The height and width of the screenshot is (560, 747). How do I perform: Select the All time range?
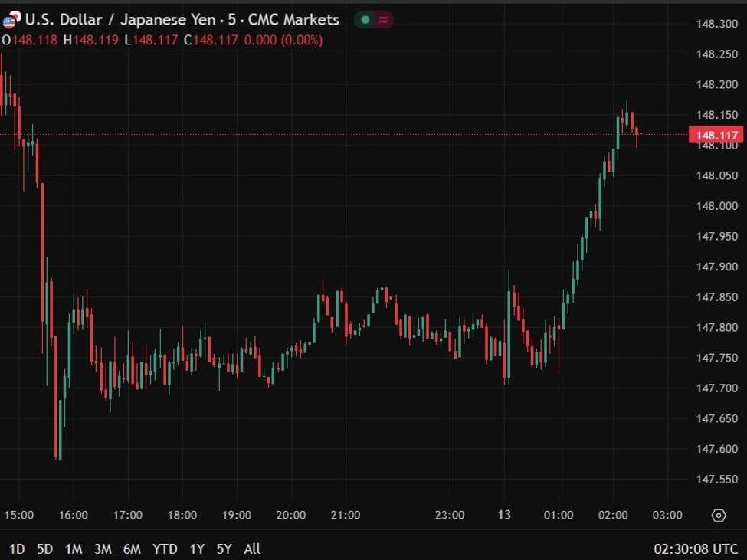pyautogui.click(x=252, y=549)
